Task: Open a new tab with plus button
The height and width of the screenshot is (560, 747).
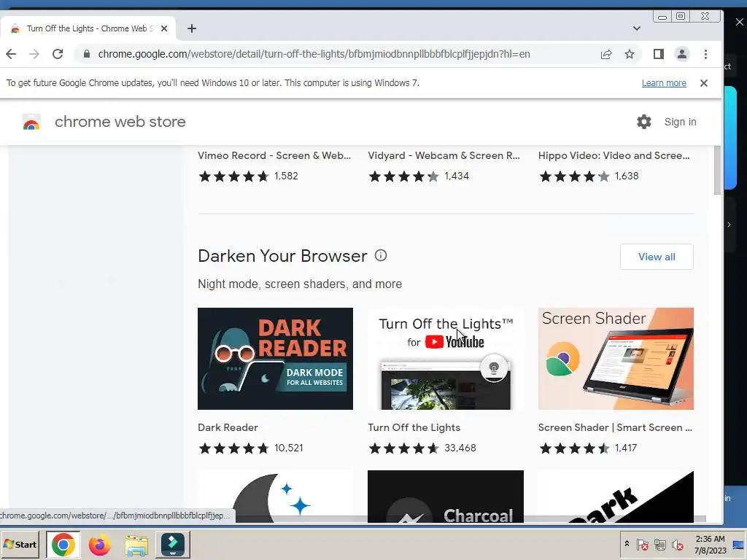Action: (192, 28)
